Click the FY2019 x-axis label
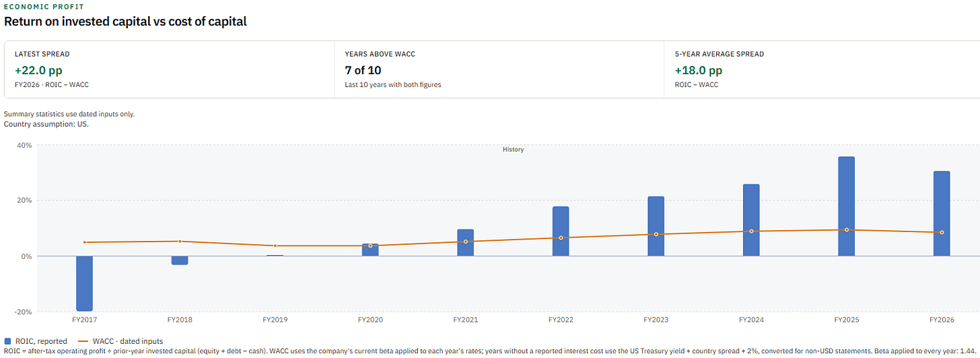 pyautogui.click(x=275, y=320)
